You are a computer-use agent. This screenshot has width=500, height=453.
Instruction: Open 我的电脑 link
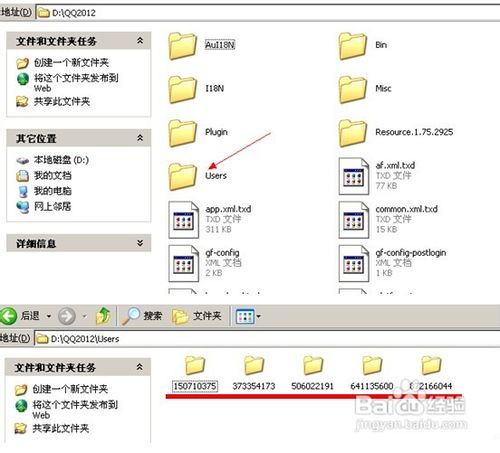coord(53,191)
